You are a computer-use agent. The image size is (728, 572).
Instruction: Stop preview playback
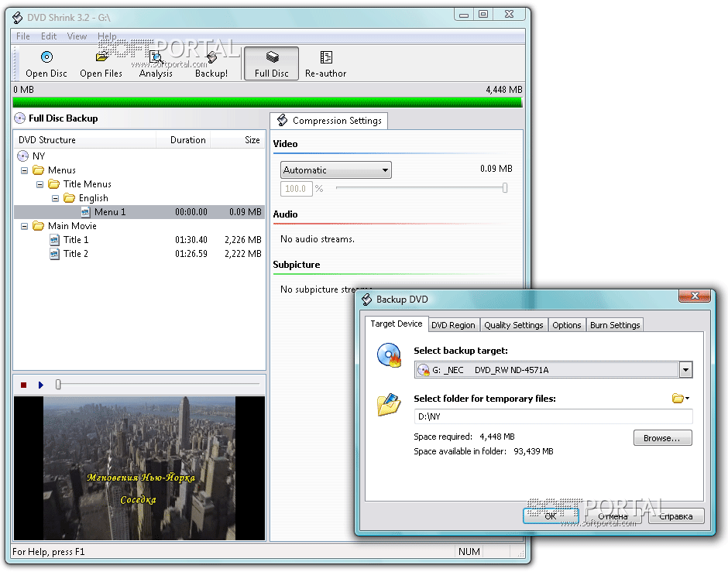[x=24, y=385]
